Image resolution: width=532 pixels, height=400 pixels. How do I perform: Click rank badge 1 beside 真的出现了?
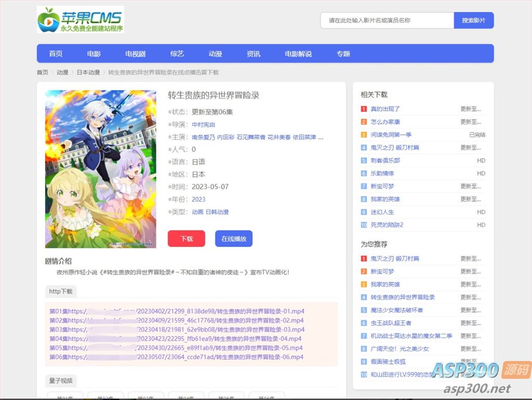click(364, 109)
